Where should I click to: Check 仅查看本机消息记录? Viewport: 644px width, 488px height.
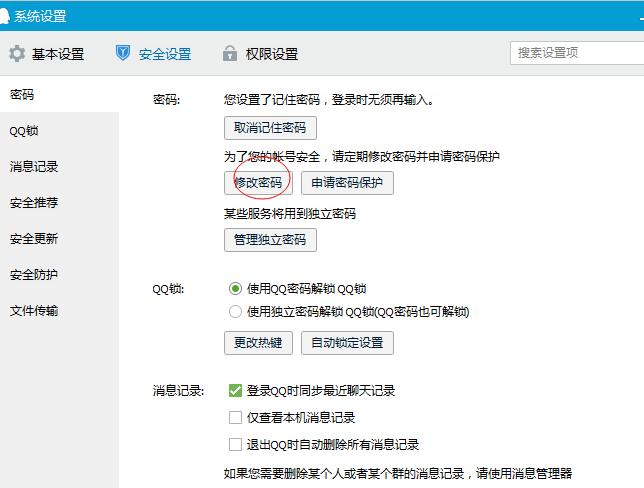[235, 417]
